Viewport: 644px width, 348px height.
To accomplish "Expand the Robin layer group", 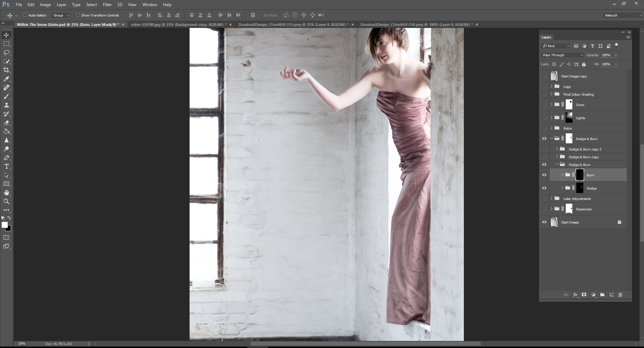I will [551, 128].
